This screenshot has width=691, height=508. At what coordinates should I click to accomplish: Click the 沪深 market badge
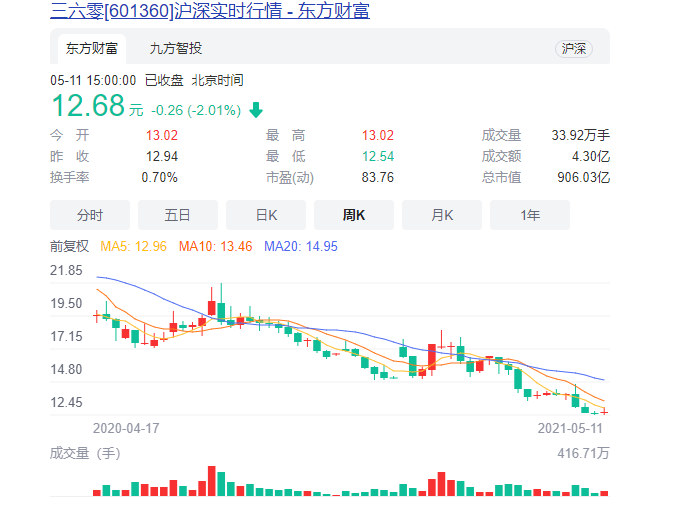[574, 49]
